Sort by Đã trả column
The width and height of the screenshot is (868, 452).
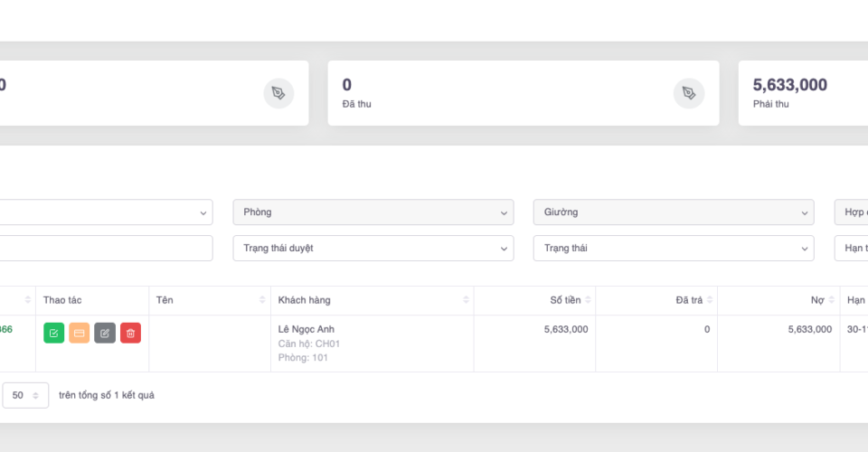pyautogui.click(x=710, y=300)
